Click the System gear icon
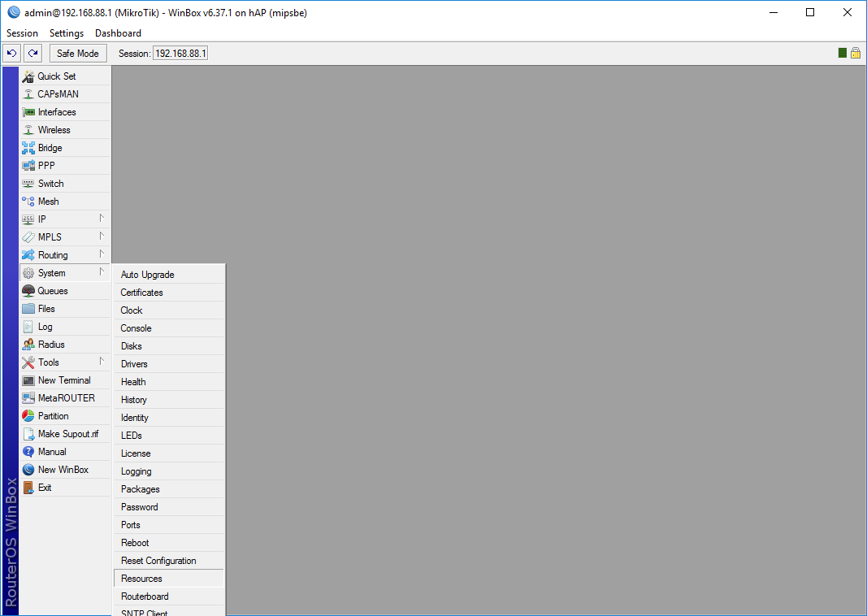 pos(28,272)
